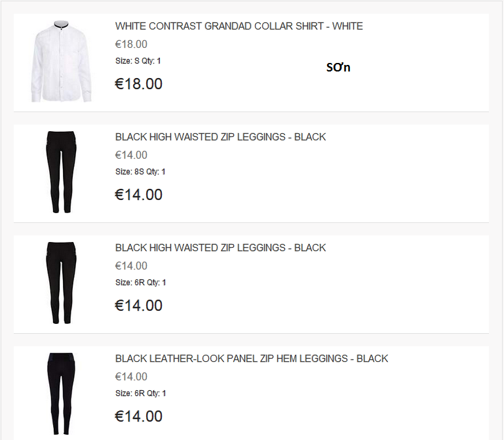Click the large bold €18.00 total

click(x=138, y=84)
